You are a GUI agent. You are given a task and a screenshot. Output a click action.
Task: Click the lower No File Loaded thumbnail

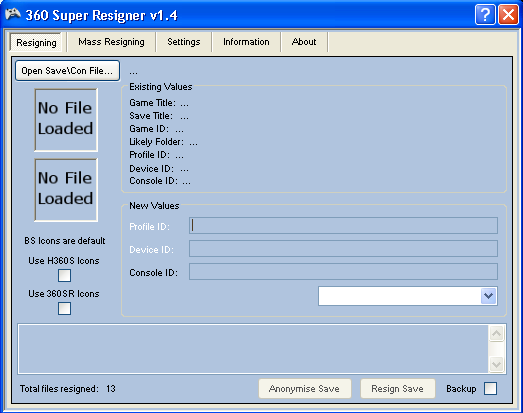coord(66,190)
